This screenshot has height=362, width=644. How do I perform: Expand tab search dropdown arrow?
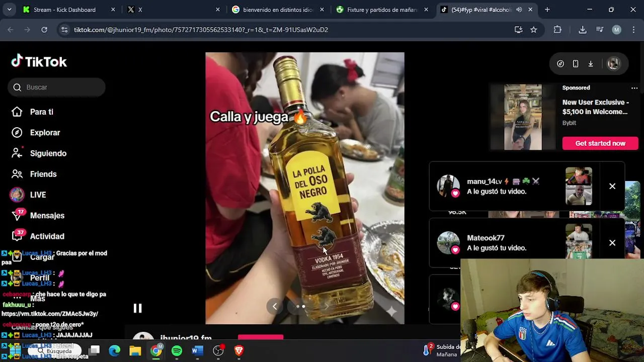(9, 10)
